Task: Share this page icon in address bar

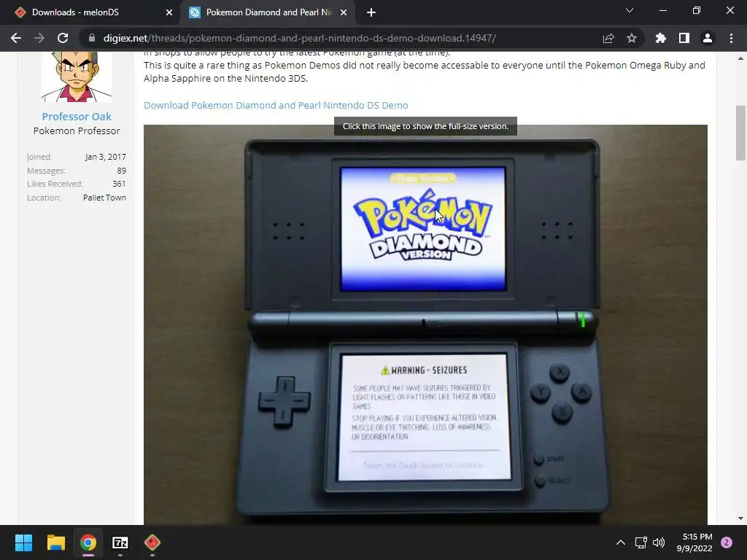Action: pyautogui.click(x=608, y=38)
